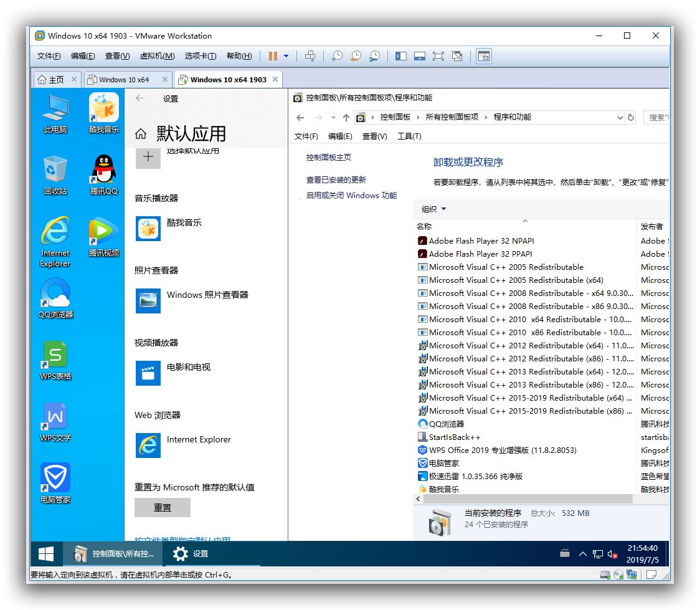
Task: Click the 重置 button
Action: [x=163, y=508]
